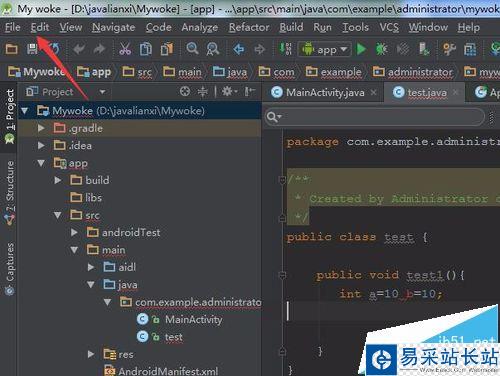Collapse the main folder arrow
Screen dimensions: 500x376
pyautogui.click(x=74, y=250)
